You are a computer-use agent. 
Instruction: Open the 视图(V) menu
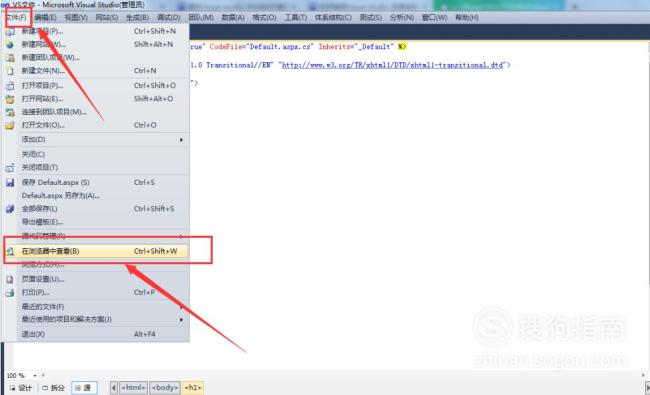[76, 17]
